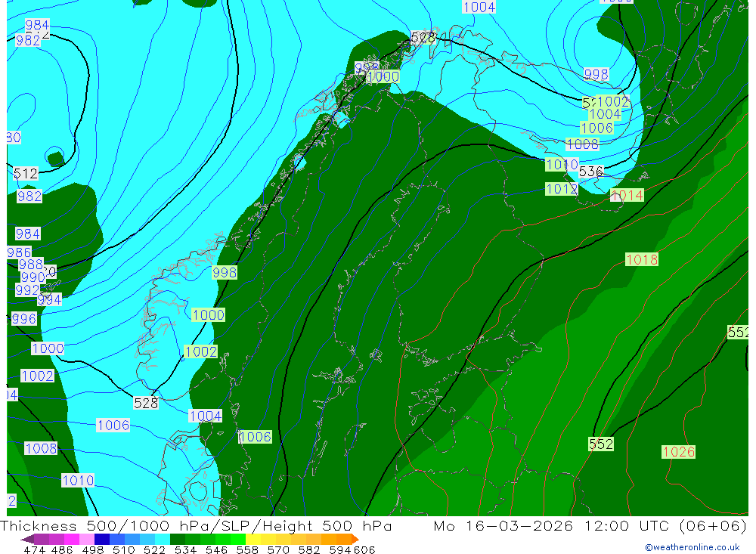Click the purple left arrow of the legend
Viewport: 756px width, 554px height.
pyautogui.click(x=27, y=539)
